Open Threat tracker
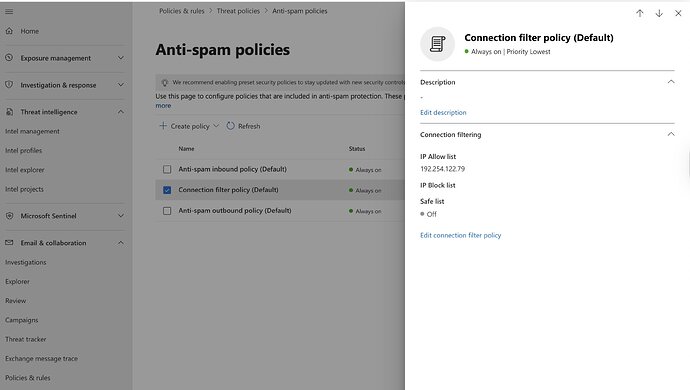 26,339
